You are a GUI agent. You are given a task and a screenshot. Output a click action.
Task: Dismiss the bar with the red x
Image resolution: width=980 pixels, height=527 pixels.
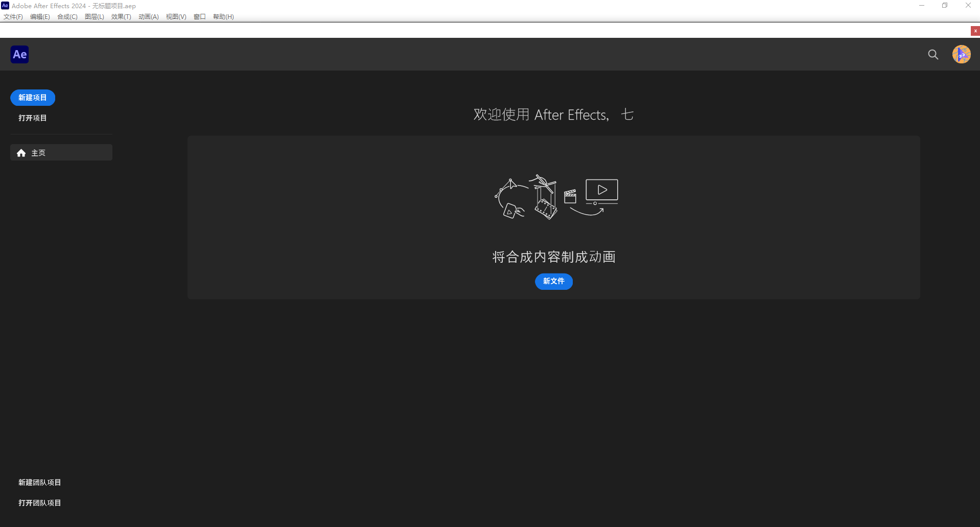click(x=975, y=31)
